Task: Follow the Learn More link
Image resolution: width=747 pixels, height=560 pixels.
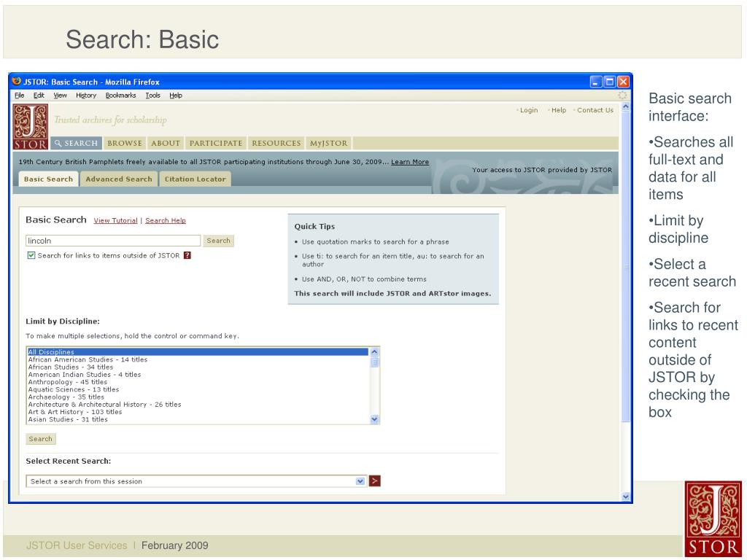Action: [x=410, y=162]
